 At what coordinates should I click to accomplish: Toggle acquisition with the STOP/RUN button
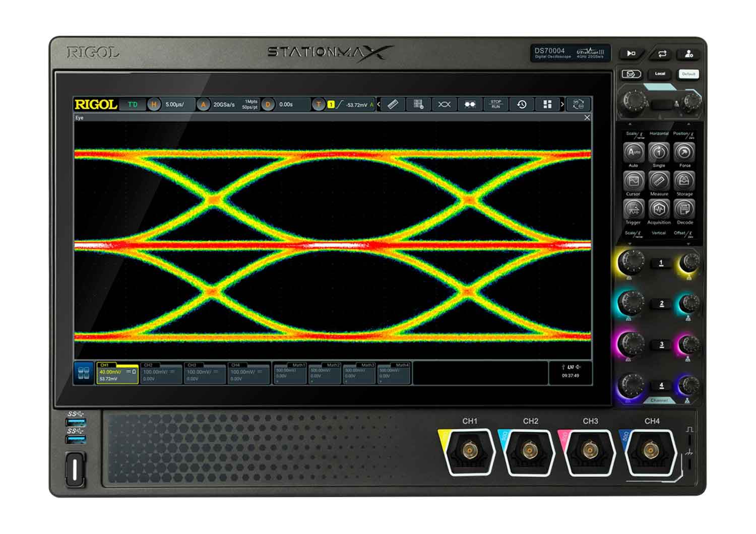[x=496, y=104]
